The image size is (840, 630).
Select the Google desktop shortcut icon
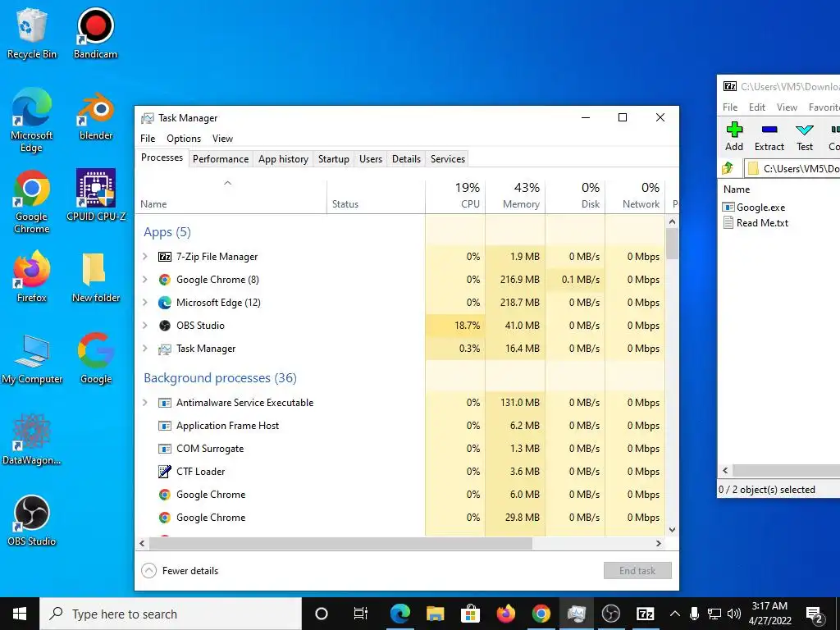(95, 358)
